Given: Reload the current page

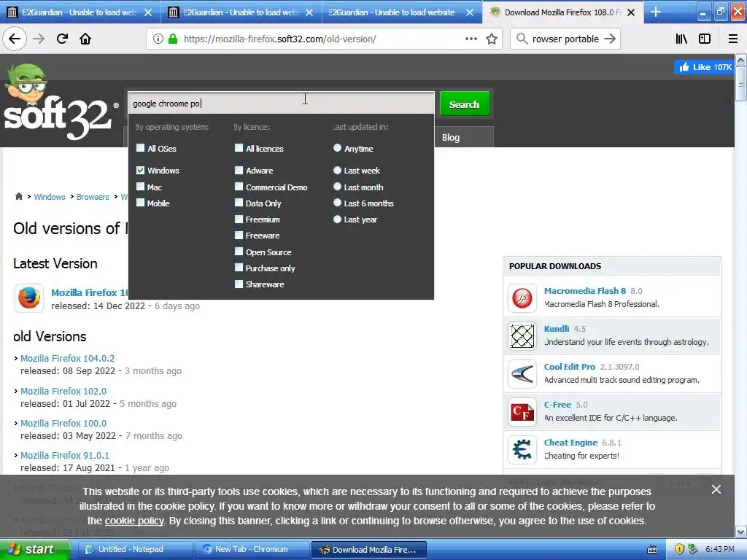Looking at the screenshot, I should click(62, 39).
